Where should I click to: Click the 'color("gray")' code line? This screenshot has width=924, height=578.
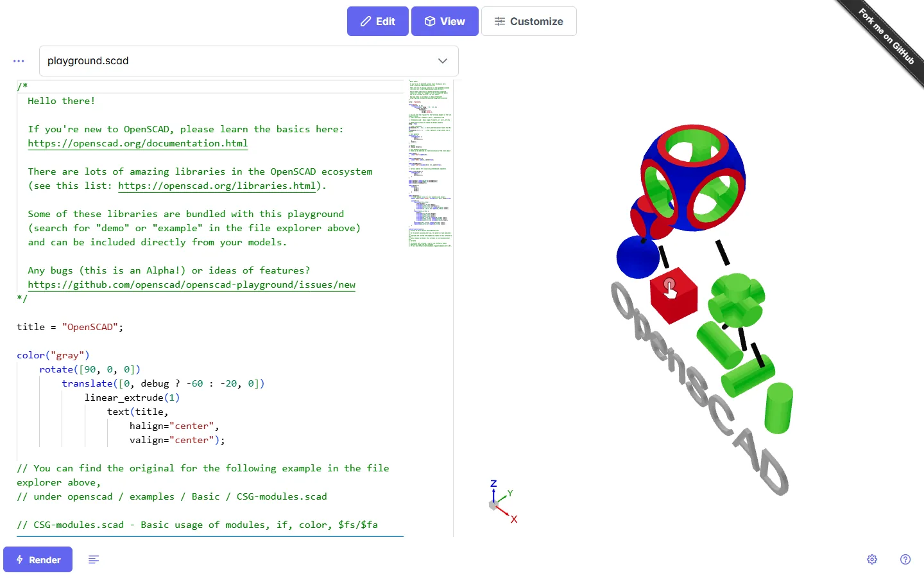(x=53, y=355)
